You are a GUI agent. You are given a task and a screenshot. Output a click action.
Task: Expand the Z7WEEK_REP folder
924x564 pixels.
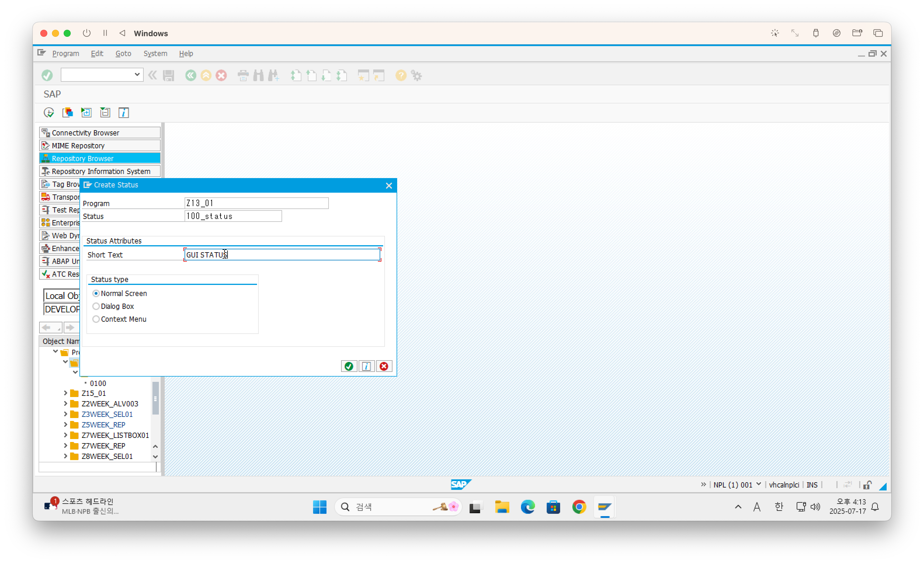[65, 445]
